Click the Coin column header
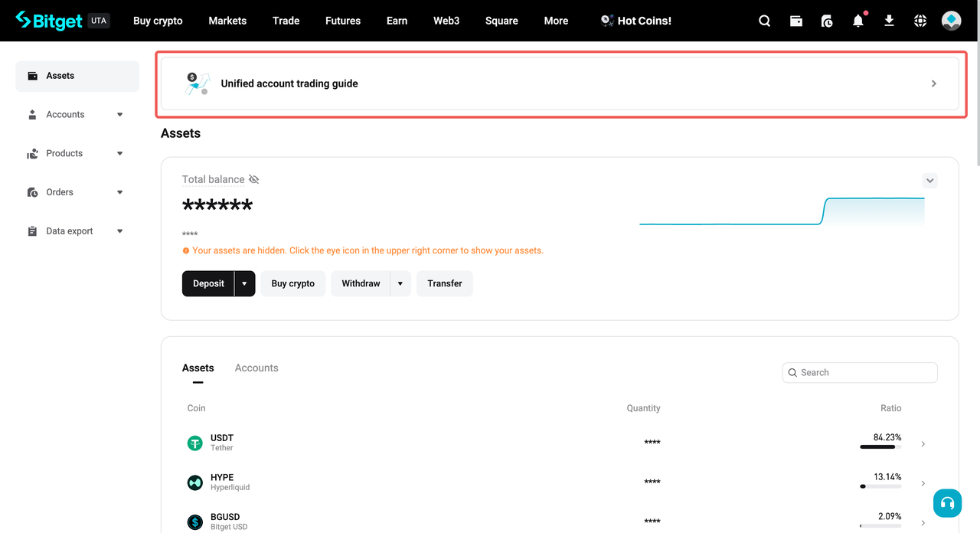Image resolution: width=980 pixels, height=533 pixels. click(196, 408)
